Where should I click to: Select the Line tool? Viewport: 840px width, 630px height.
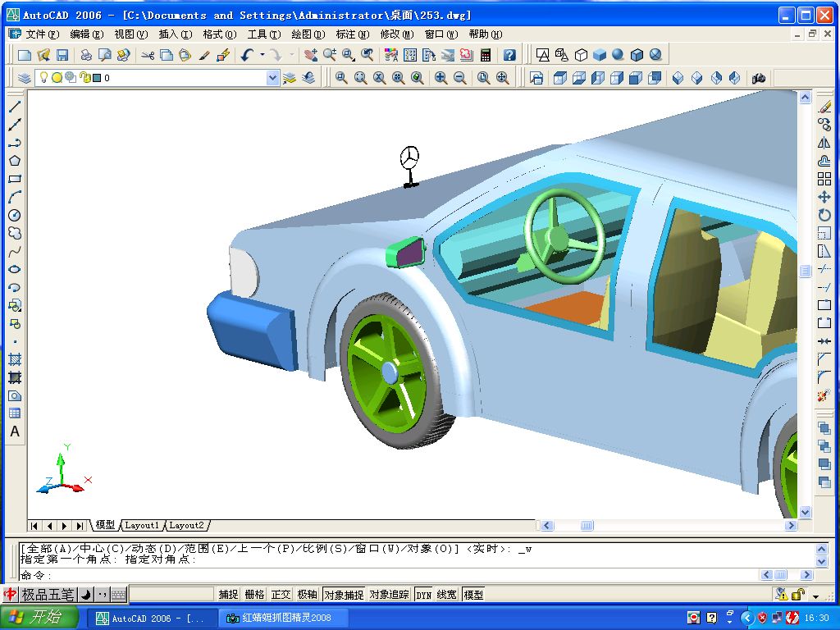tap(15, 107)
